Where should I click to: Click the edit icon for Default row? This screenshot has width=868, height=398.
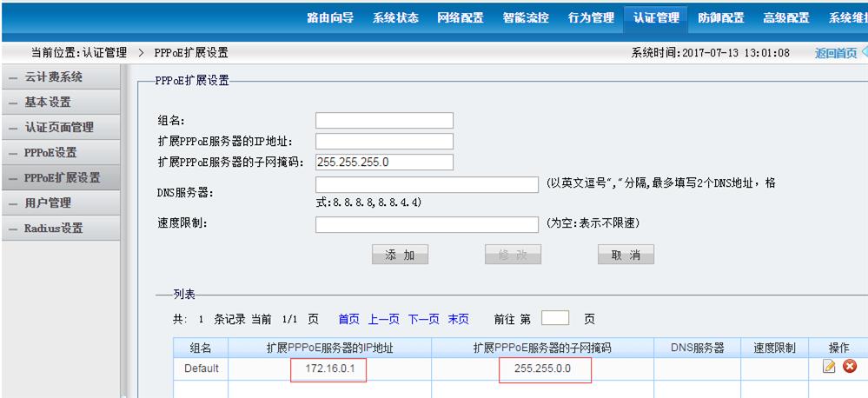pos(829,368)
